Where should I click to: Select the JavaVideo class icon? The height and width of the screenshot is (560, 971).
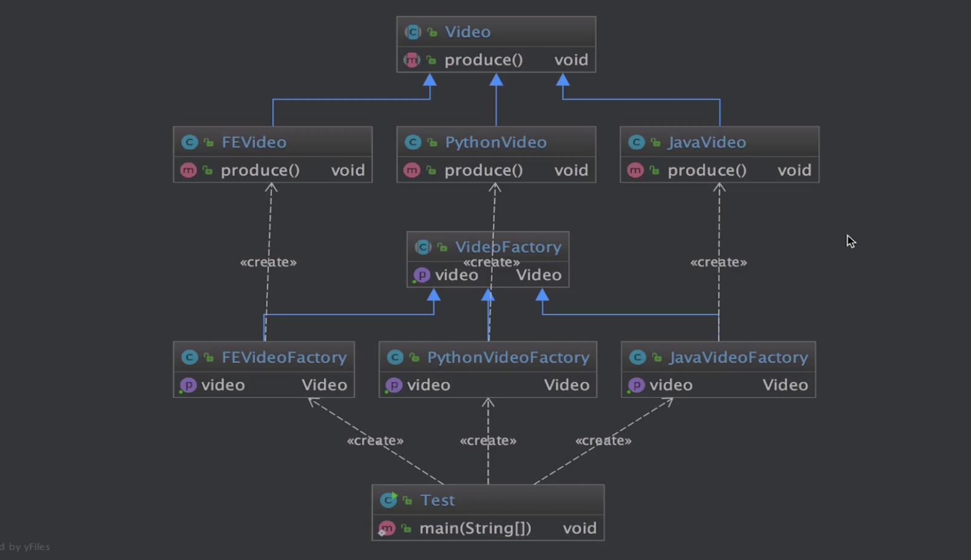point(636,142)
